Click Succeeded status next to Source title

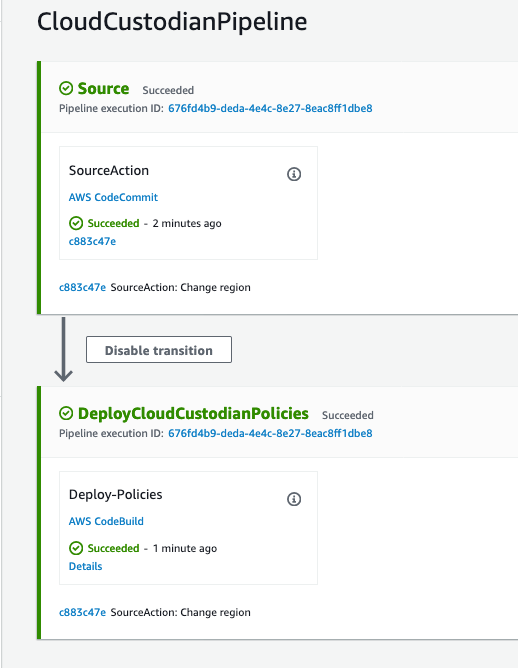click(168, 90)
